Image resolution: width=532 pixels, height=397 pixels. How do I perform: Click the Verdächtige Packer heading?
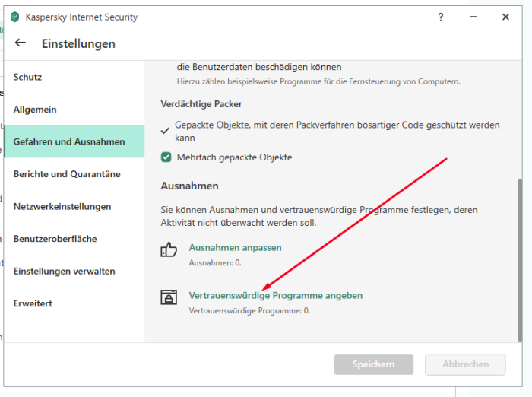(201, 104)
